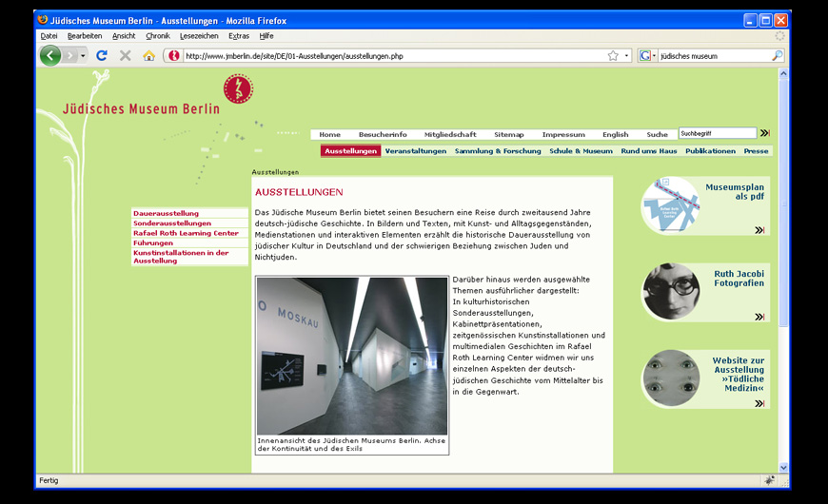Image resolution: width=828 pixels, height=504 pixels.
Task: Select the Schule & Museum tab
Action: click(581, 151)
